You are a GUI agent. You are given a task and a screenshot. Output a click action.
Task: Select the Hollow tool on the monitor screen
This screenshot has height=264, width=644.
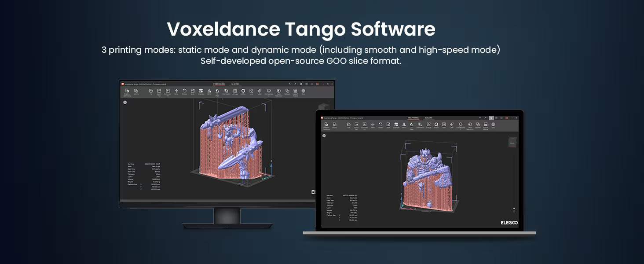coord(243,91)
